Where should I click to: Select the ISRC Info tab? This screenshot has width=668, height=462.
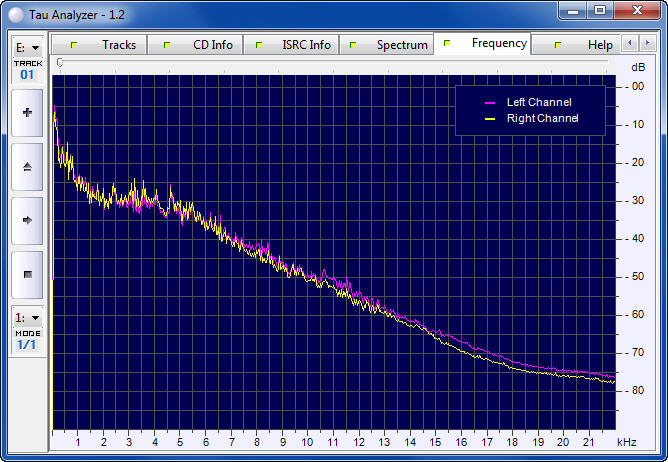coord(295,45)
